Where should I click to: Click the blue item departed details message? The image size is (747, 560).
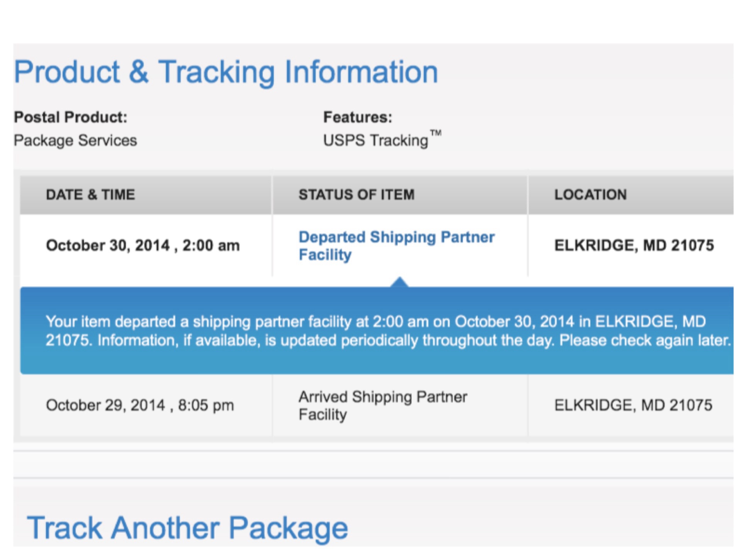click(387, 331)
